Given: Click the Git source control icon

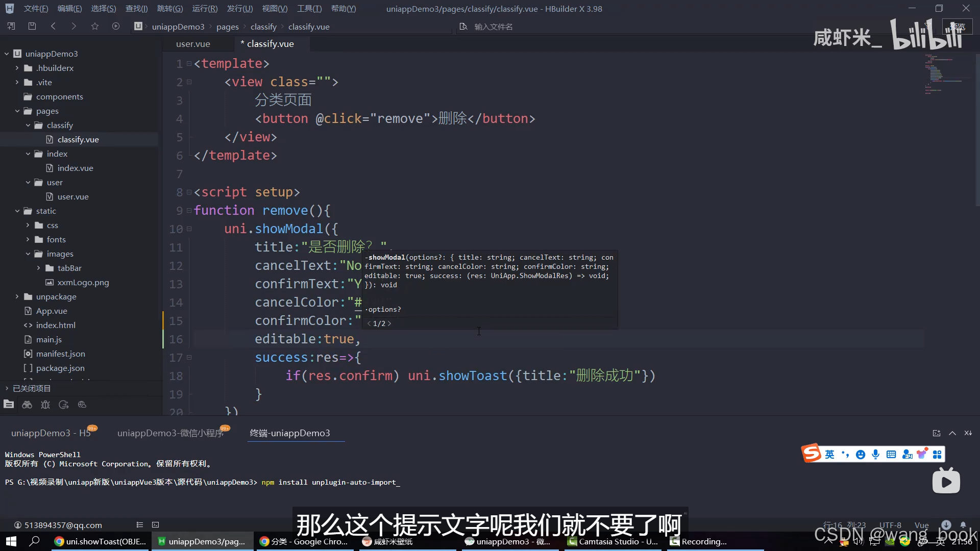Looking at the screenshot, I should coord(64,405).
